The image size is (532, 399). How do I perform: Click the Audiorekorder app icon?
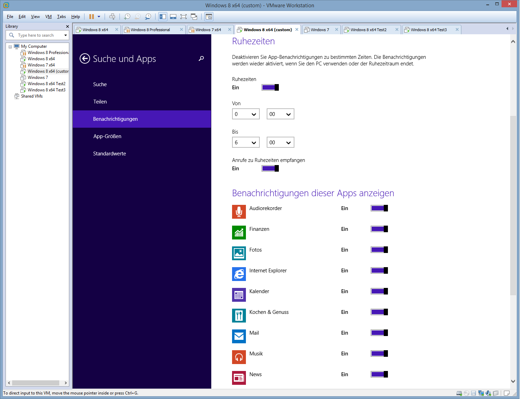tap(239, 212)
